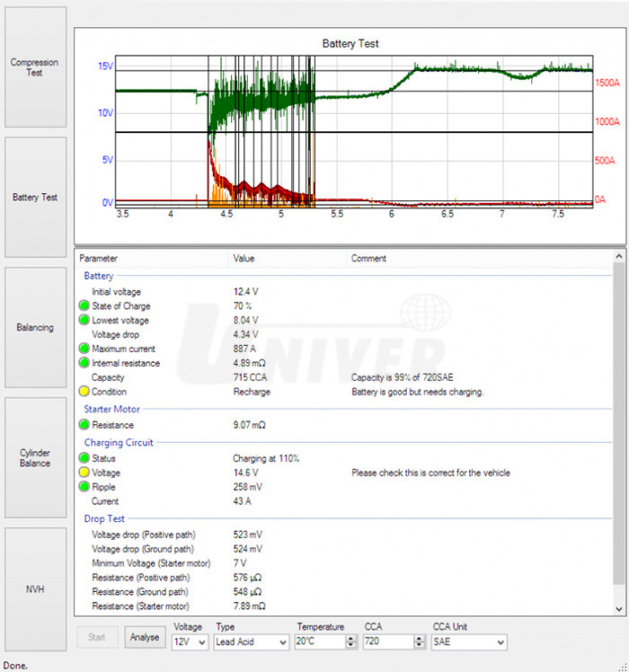This screenshot has height=672, width=629.
Task: Switch to the Compression Test tab
Action: [34, 67]
